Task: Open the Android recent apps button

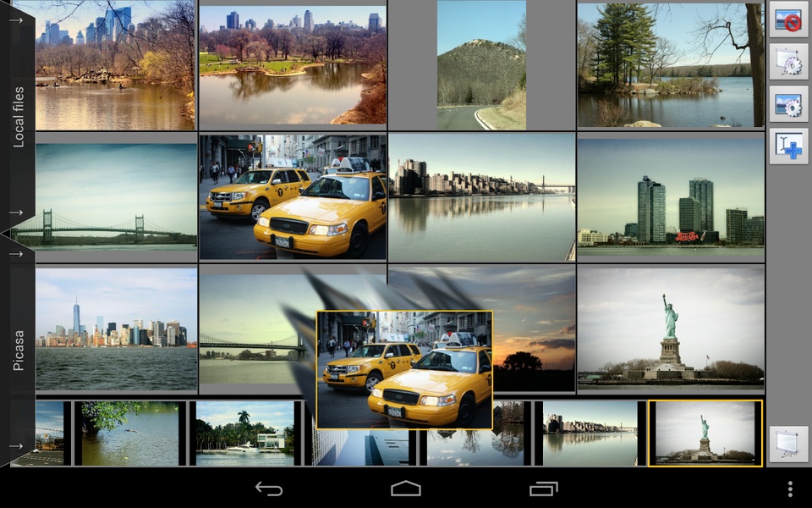Action: point(543,489)
